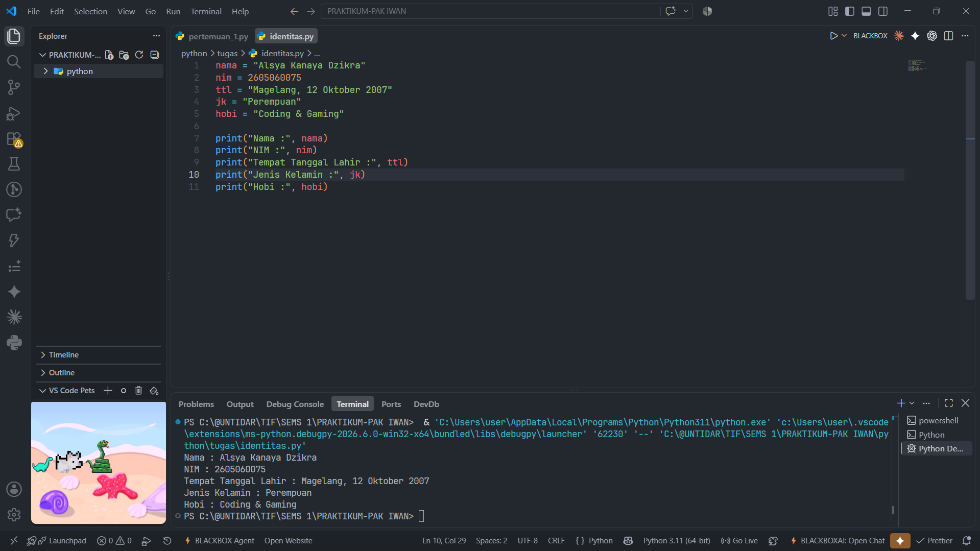Viewport: 980px width, 551px height.
Task: Open the Explorer view in activity bar
Action: click(14, 36)
